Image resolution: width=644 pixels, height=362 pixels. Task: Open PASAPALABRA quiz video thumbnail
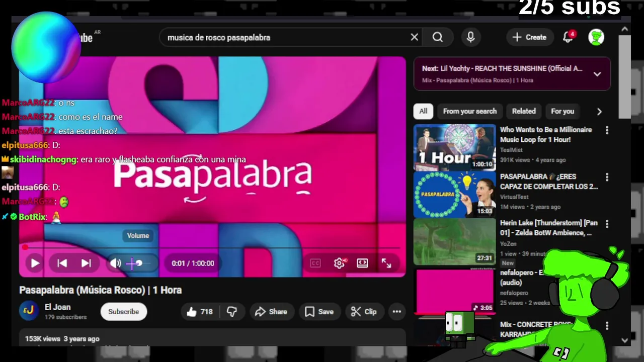(x=455, y=195)
